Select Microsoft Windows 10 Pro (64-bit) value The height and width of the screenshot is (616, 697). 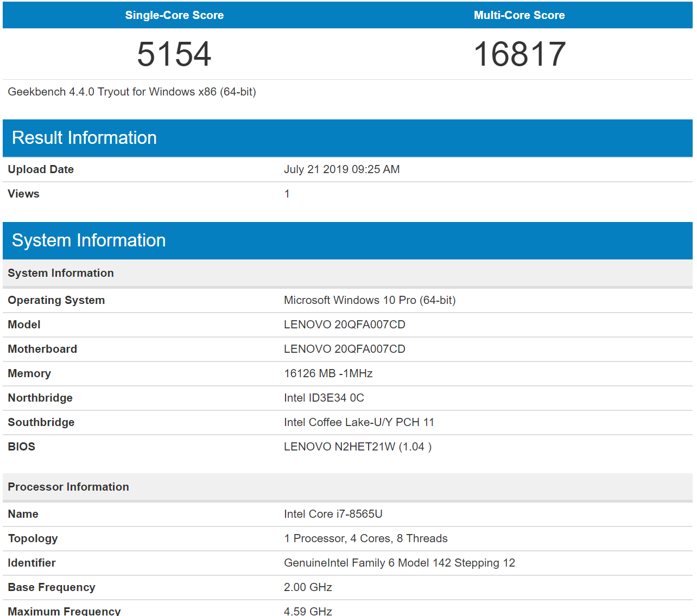370,300
